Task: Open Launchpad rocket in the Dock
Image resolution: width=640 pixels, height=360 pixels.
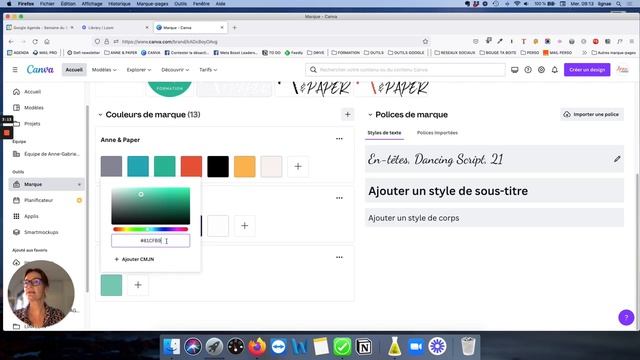Action: [x=214, y=347]
